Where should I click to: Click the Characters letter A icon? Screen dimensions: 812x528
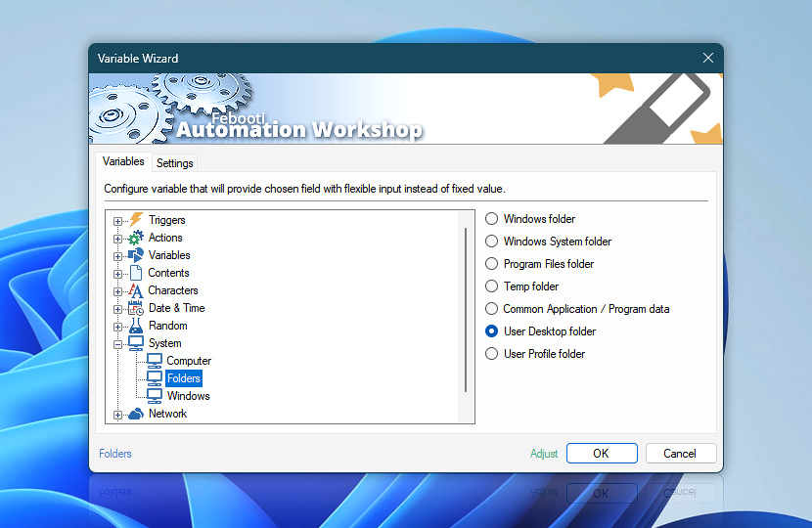(136, 290)
